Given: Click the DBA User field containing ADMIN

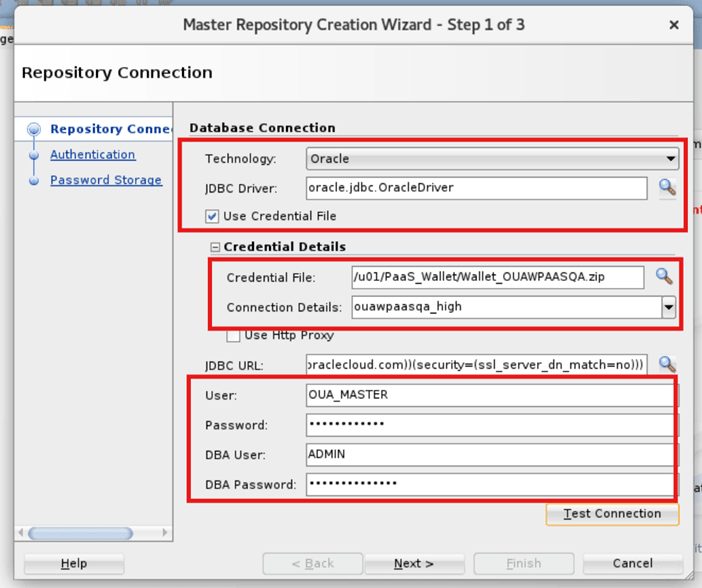Looking at the screenshot, I should click(490, 455).
